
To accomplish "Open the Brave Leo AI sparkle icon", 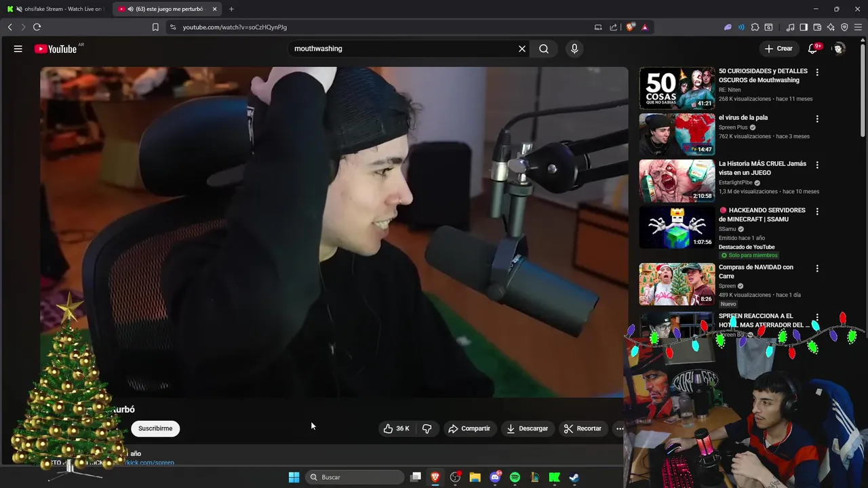I will [x=831, y=27].
